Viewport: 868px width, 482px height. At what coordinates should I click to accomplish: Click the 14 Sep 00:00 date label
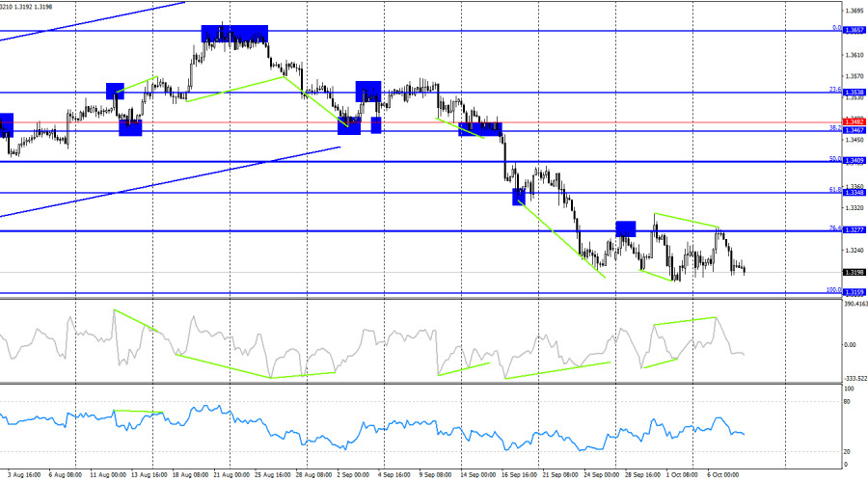(477, 475)
